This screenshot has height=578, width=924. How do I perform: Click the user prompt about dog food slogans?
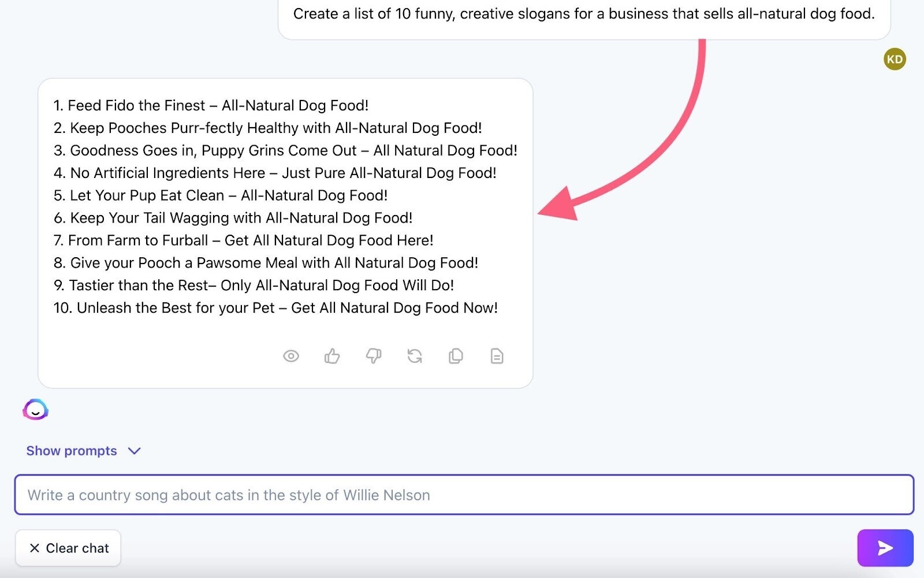pos(583,14)
